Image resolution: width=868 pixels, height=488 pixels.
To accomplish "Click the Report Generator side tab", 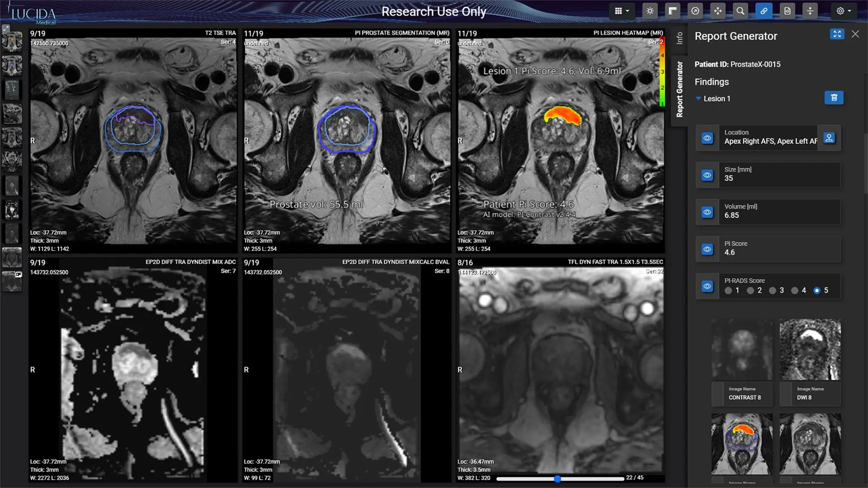I will (x=679, y=89).
